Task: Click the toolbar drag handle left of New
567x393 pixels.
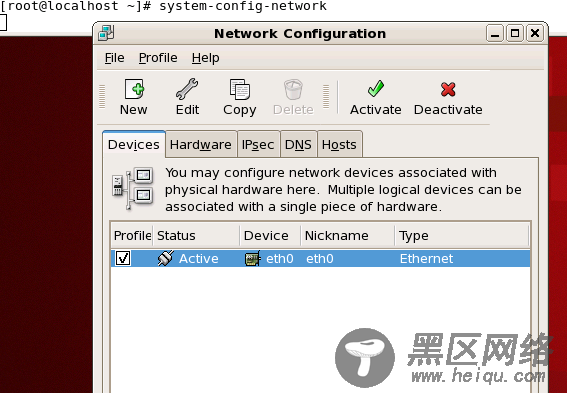Action: 102,97
